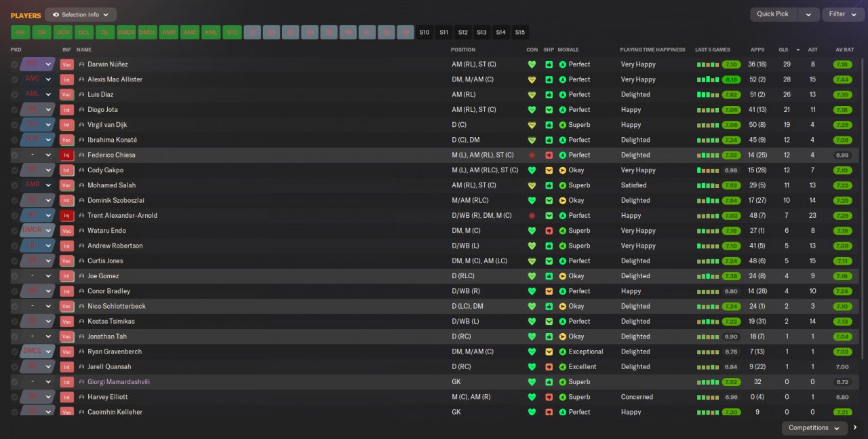The height and width of the screenshot is (439, 868).
Task: Sort by Playing Time Happiness header
Action: 652,50
